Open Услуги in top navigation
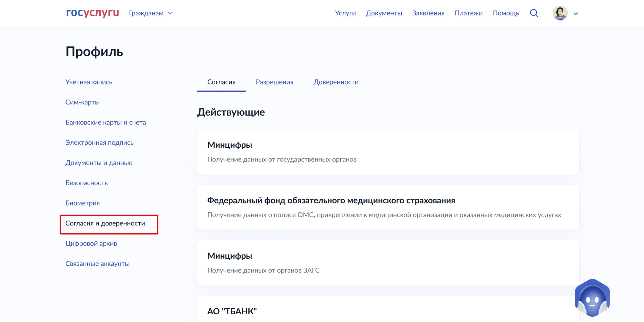This screenshot has width=644, height=322. click(345, 13)
